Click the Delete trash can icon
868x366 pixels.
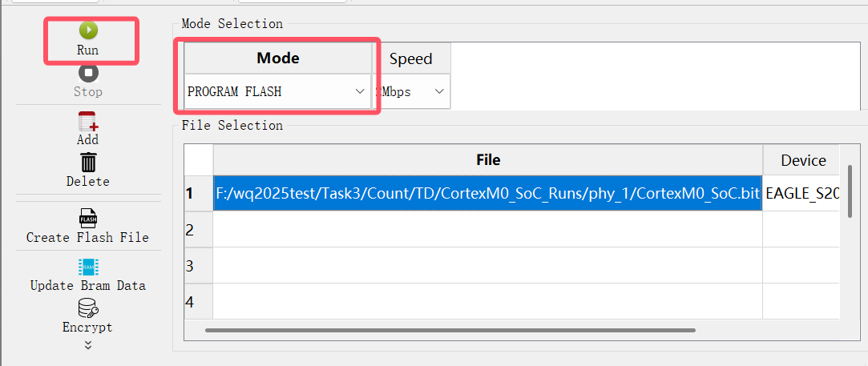[87, 163]
